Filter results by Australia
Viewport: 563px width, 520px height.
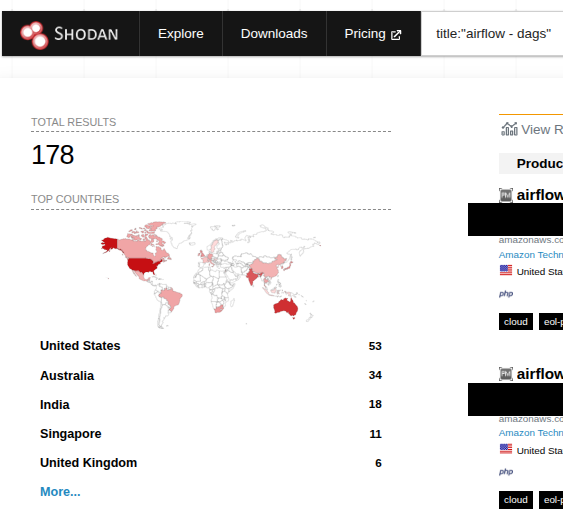point(67,376)
